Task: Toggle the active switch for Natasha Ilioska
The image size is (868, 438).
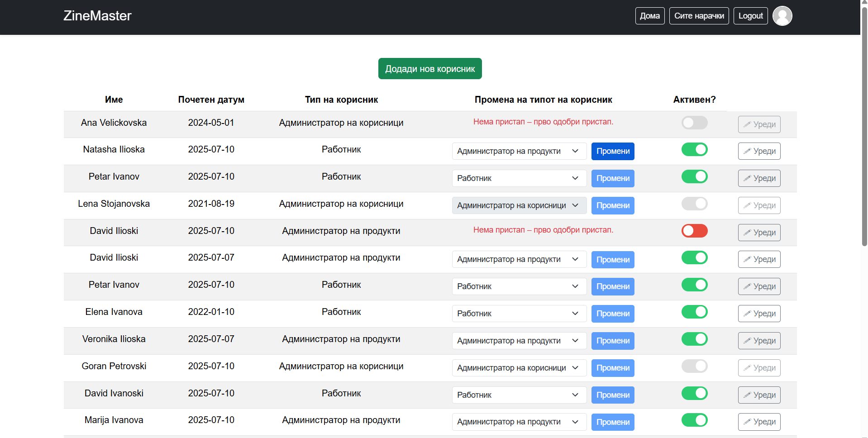Action: pyautogui.click(x=694, y=149)
